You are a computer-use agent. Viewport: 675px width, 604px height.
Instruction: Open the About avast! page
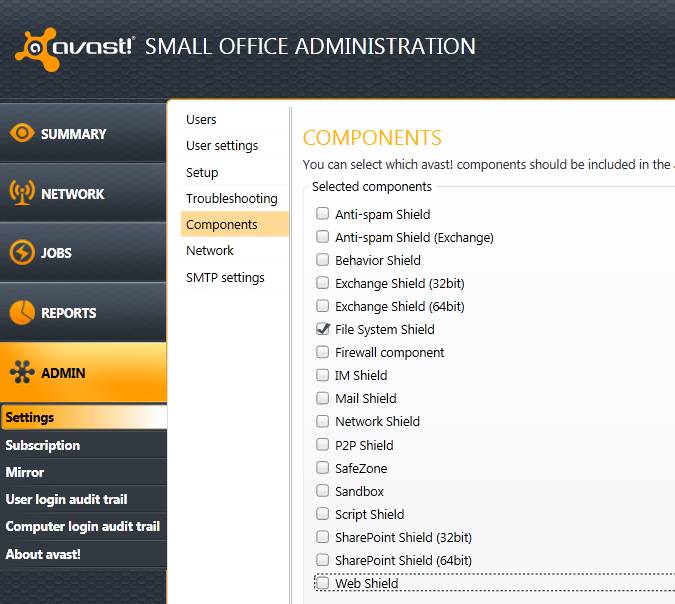coord(83,554)
